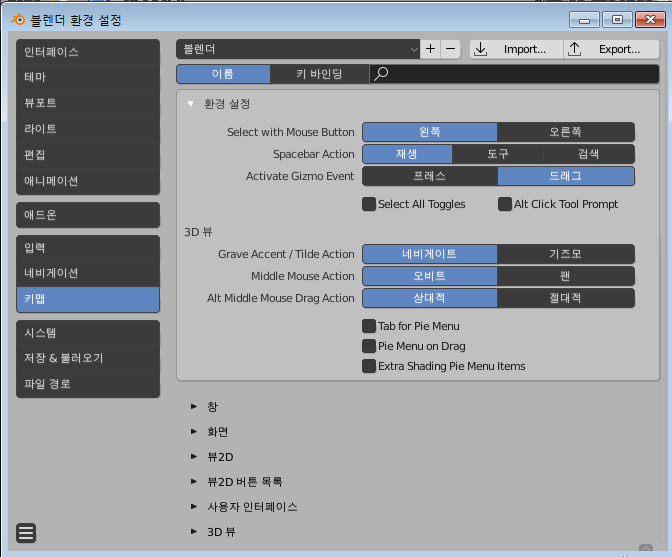Open the 시스템 preferences tab
Viewport: 672px width, 557px height.
coord(88,333)
